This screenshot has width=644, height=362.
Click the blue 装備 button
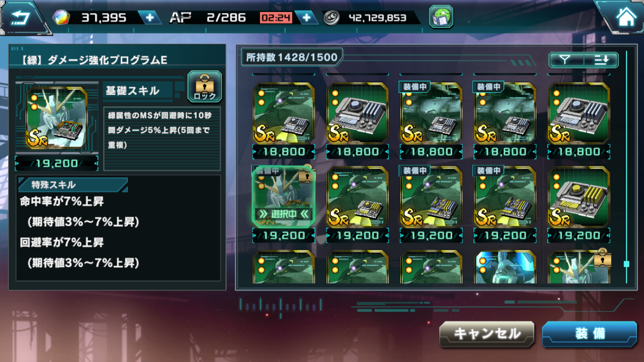click(590, 334)
